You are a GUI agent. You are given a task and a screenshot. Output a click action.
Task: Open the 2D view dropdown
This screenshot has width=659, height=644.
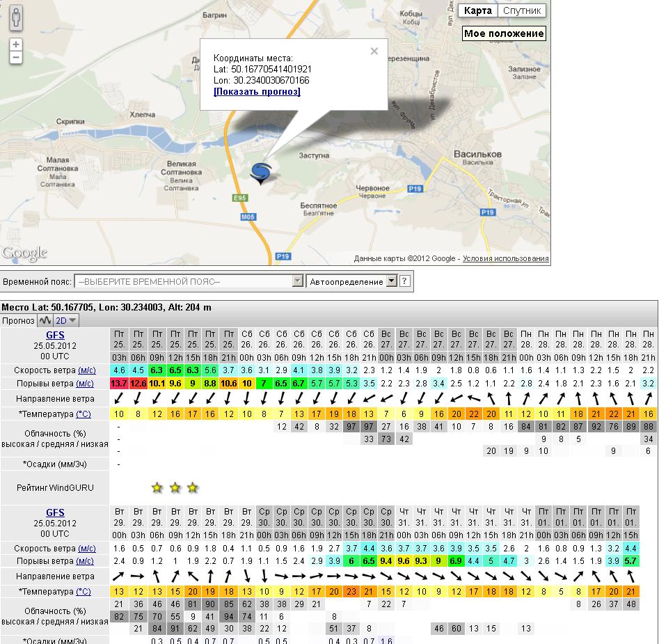pyautogui.click(x=67, y=321)
